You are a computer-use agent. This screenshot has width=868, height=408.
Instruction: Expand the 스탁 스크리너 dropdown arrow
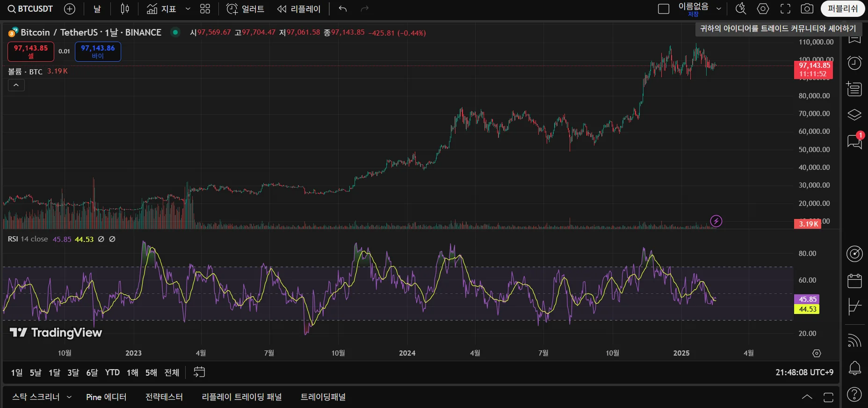point(69,397)
